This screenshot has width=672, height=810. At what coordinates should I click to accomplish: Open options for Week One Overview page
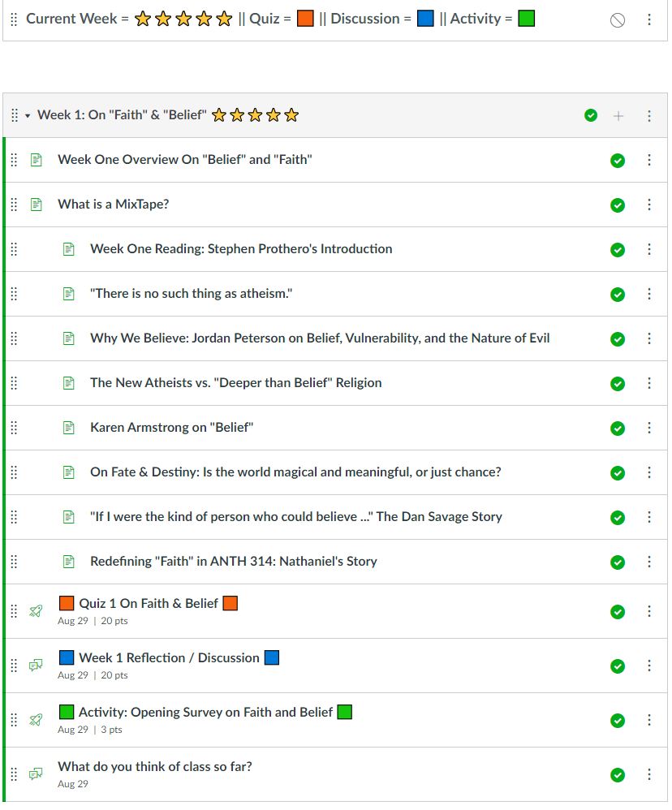tap(648, 160)
